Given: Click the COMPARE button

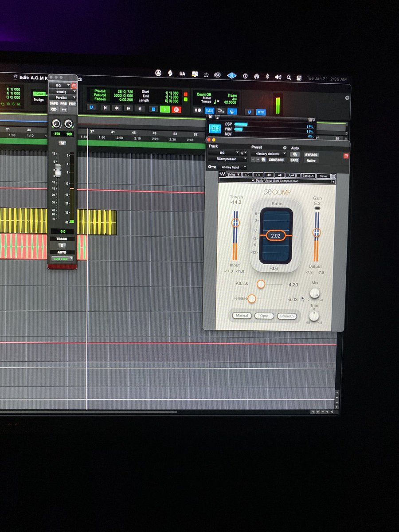Looking at the screenshot, I should click(276, 160).
